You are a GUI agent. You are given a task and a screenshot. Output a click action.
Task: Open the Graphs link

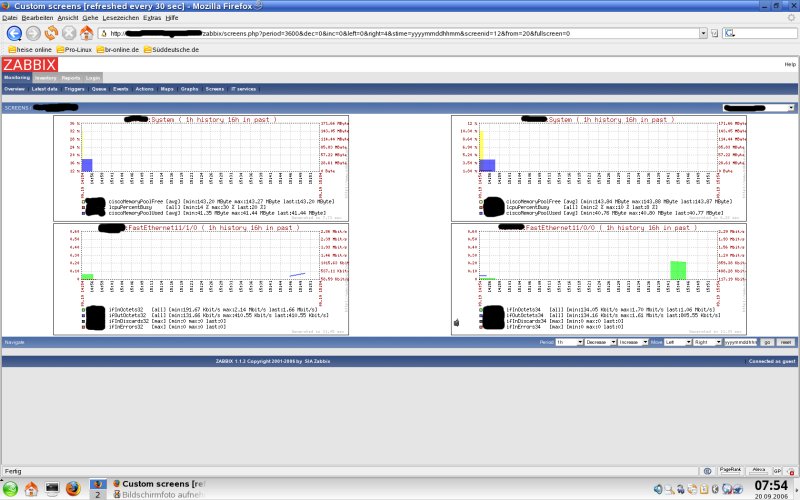pos(189,89)
